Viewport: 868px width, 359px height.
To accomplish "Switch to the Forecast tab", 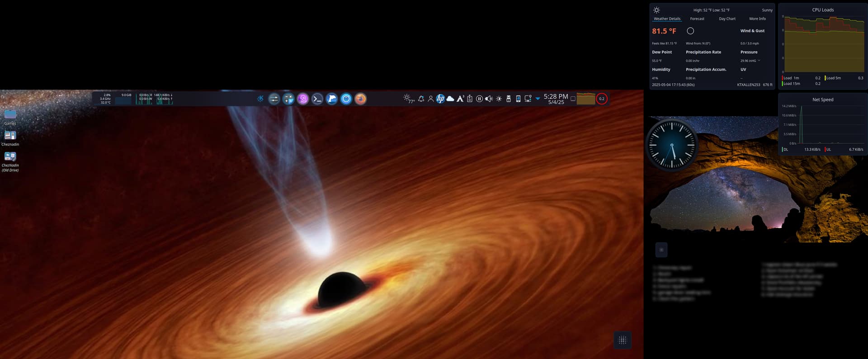I will click(x=697, y=19).
